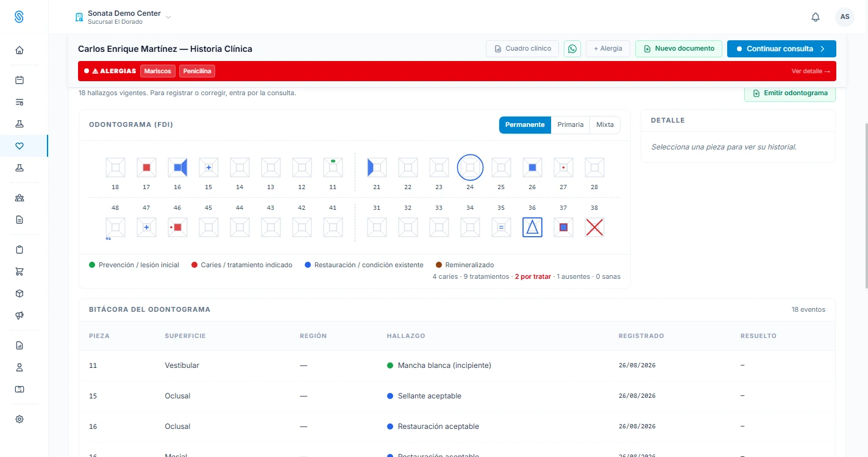Click Emitir odontograma button

[x=790, y=93]
